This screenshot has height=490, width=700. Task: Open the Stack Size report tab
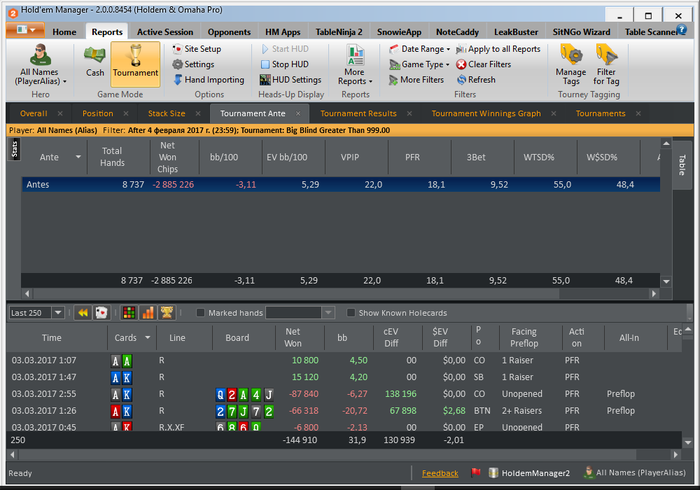[167, 113]
